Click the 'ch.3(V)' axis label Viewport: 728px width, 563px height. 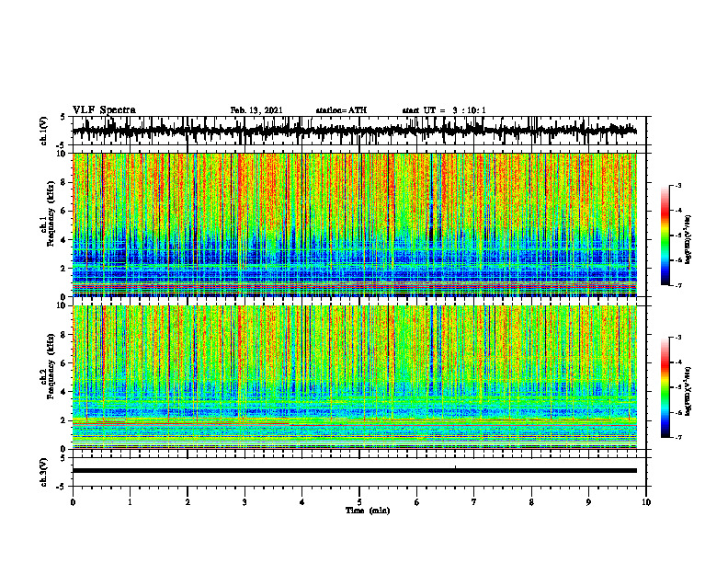pyautogui.click(x=44, y=472)
